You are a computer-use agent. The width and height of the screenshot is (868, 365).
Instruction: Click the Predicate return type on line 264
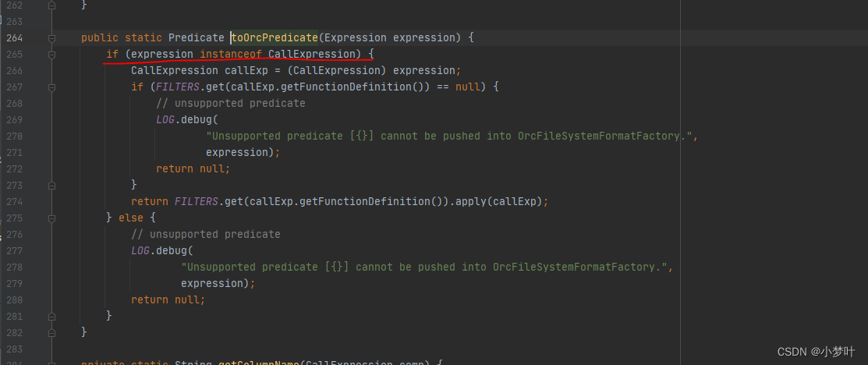(197, 37)
